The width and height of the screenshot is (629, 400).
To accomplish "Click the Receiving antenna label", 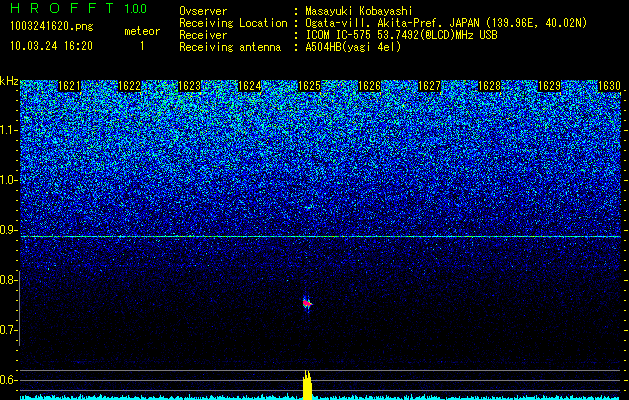I will [x=230, y=47].
